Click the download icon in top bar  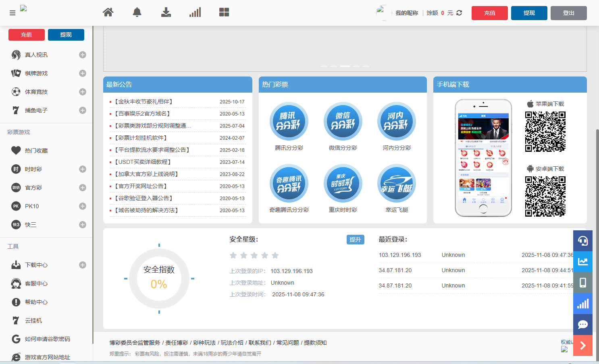(166, 12)
